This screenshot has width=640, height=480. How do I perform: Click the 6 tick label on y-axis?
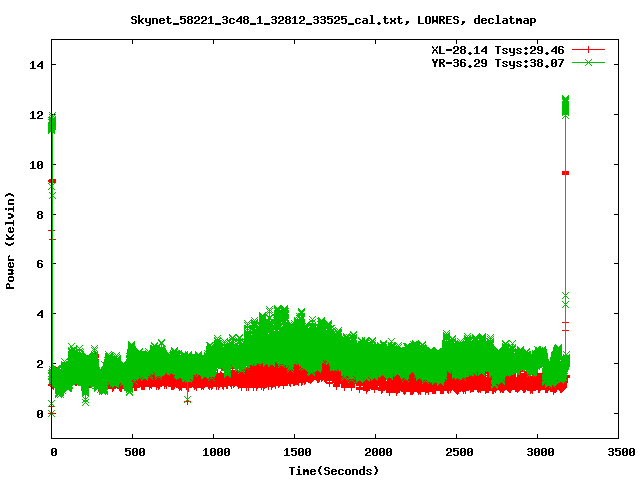[38, 264]
